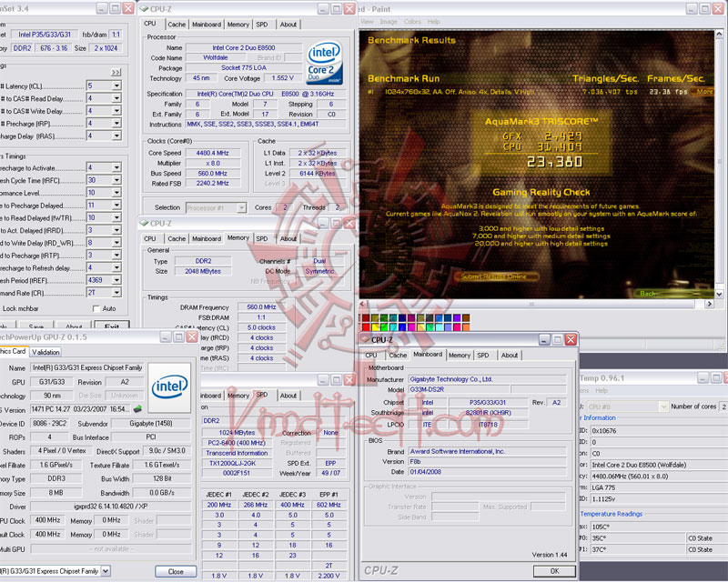The height and width of the screenshot is (582, 728).
Task: Open Validation tab in GPU-Z
Action: tap(45, 352)
